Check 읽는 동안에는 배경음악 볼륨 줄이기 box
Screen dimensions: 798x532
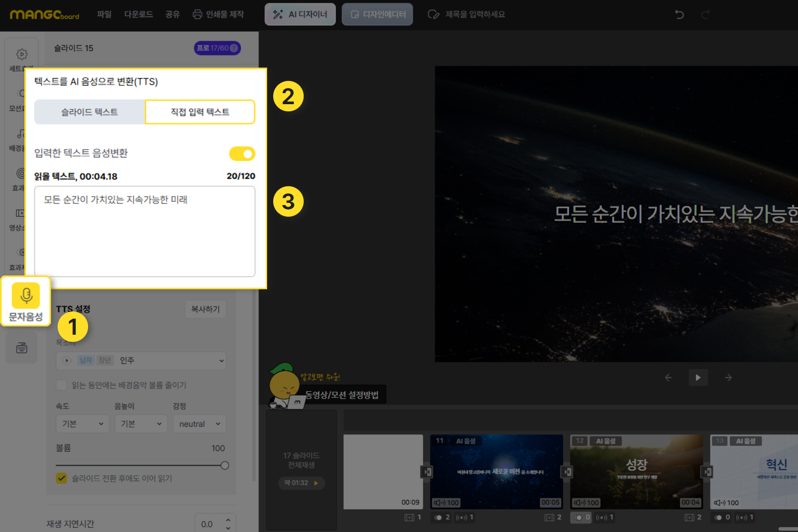[62, 385]
